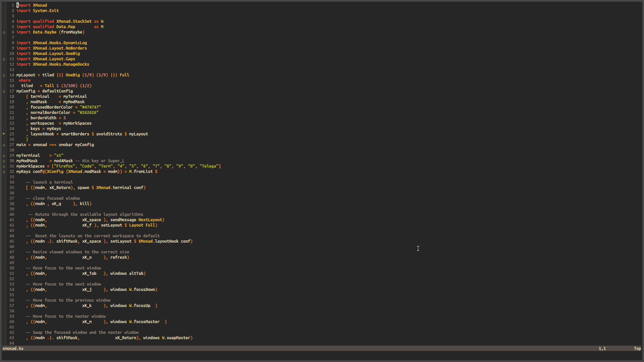Click the xmonad.hs filename in status line
The image size is (644, 362).
click(13, 349)
